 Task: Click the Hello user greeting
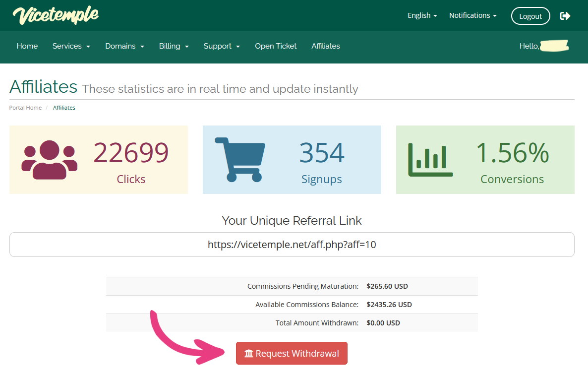(544, 46)
